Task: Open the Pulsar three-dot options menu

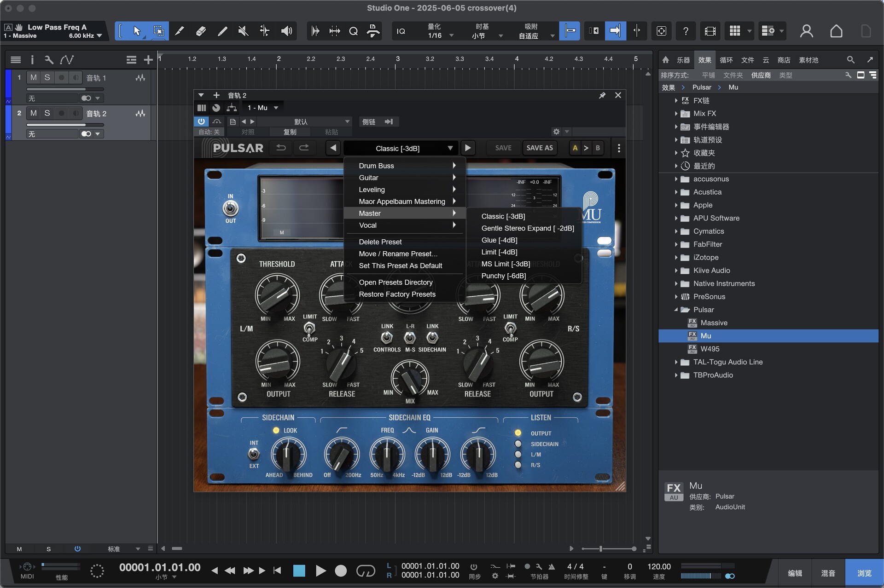Action: point(619,148)
